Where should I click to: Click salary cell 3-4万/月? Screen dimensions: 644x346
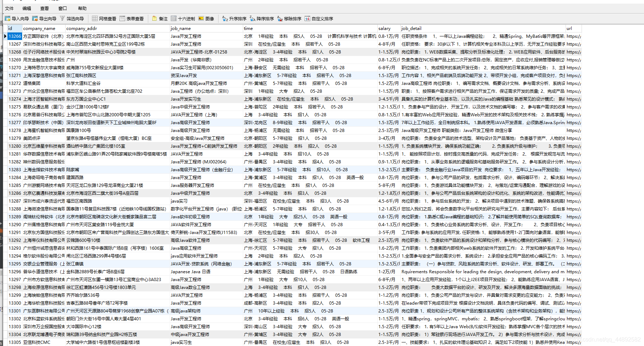[389, 138]
